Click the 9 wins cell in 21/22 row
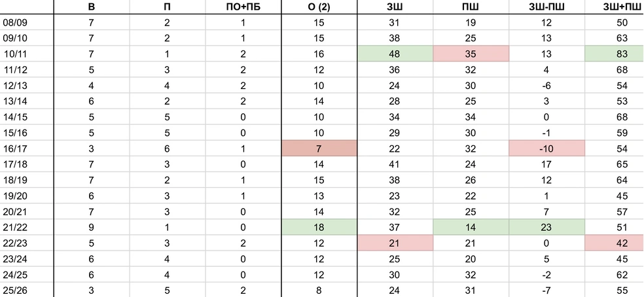644x297 pixels. [90, 227]
